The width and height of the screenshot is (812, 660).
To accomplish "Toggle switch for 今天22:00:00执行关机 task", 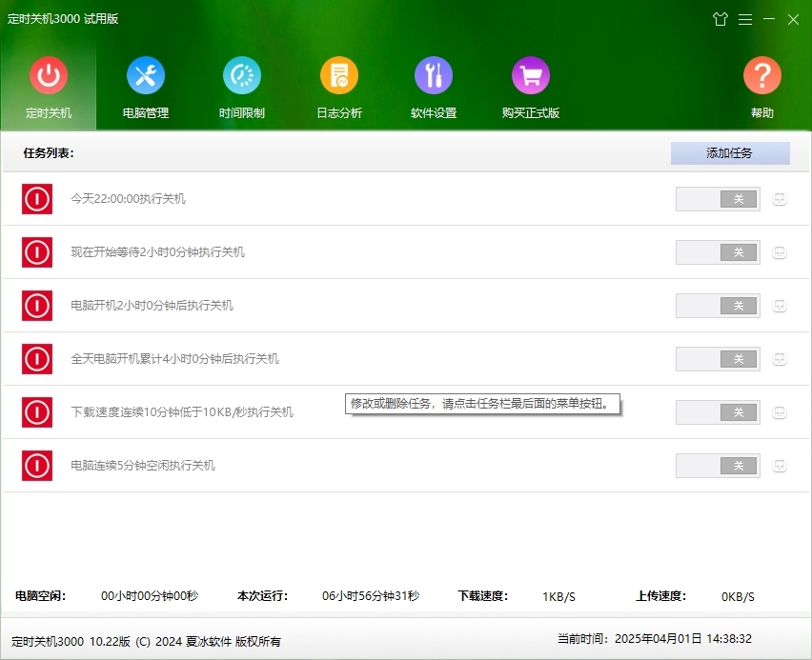I will point(718,199).
